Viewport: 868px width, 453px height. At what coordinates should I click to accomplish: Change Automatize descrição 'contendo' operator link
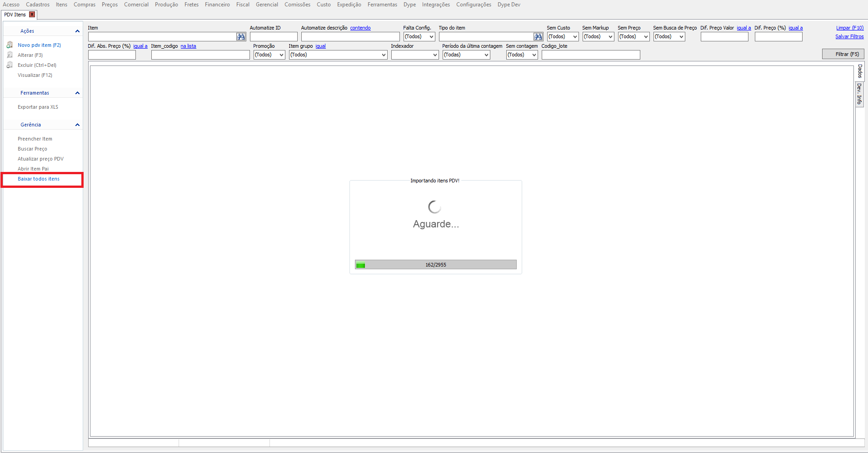[360, 28]
